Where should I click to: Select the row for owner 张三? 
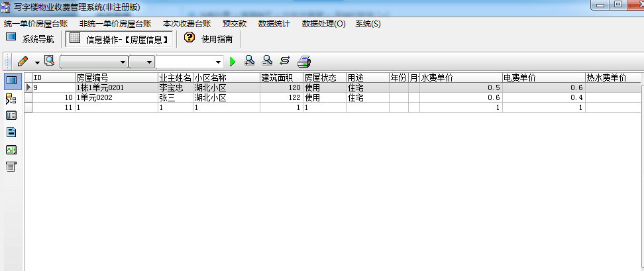pyautogui.click(x=175, y=97)
